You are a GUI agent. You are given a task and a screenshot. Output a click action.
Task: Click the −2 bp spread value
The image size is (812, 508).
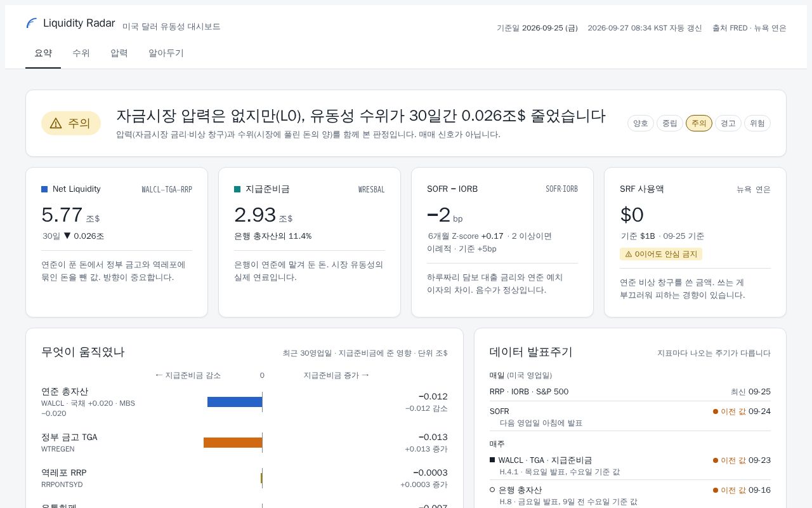click(x=439, y=215)
